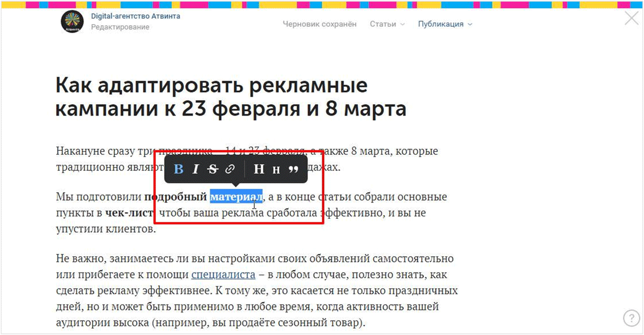Image resolution: width=644 pixels, height=335 pixels.
Task: Open Digital-агентство Атвинта community link
Action: (135, 17)
